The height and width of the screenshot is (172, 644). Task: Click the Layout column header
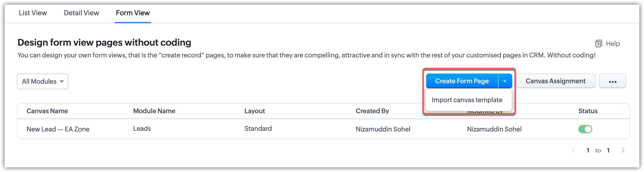(255, 111)
